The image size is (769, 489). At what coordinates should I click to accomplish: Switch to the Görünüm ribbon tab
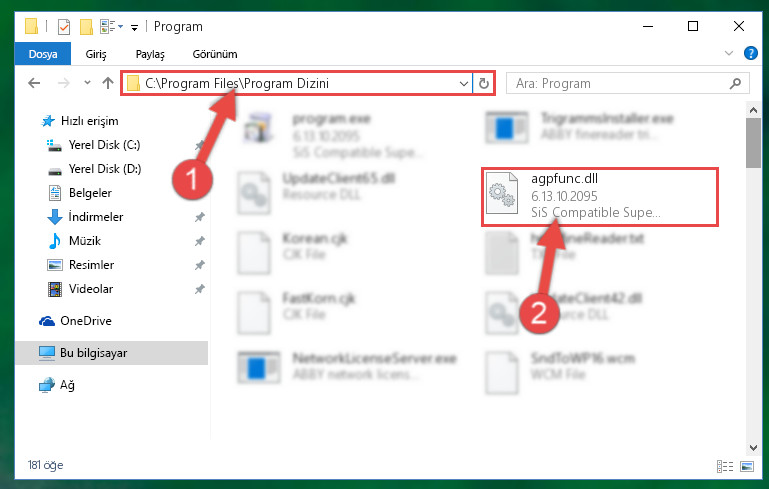click(215, 54)
